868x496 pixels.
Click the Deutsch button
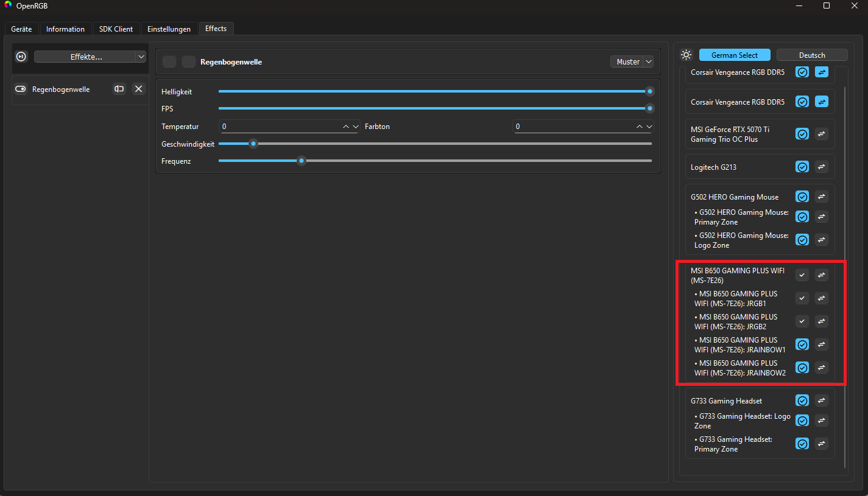point(812,55)
